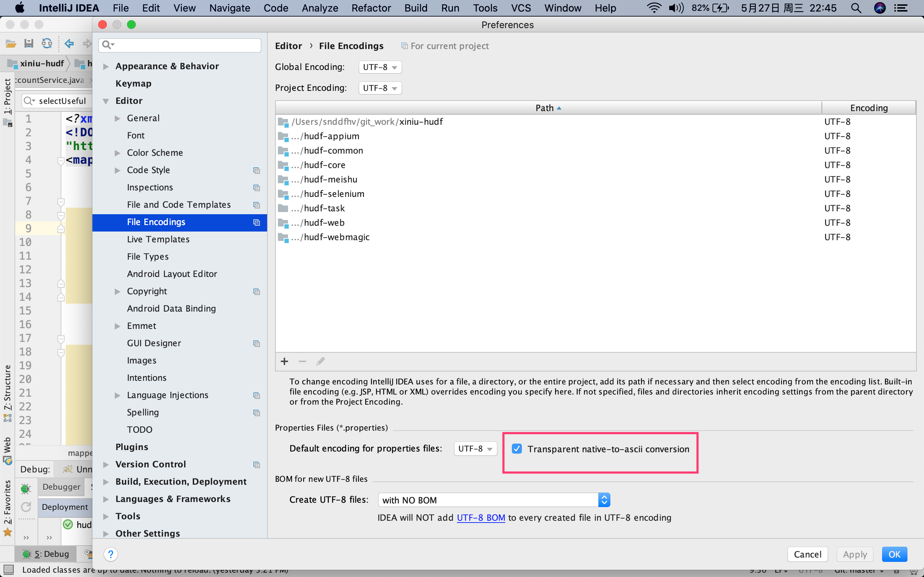Click the edit pencil icon below table

click(321, 361)
